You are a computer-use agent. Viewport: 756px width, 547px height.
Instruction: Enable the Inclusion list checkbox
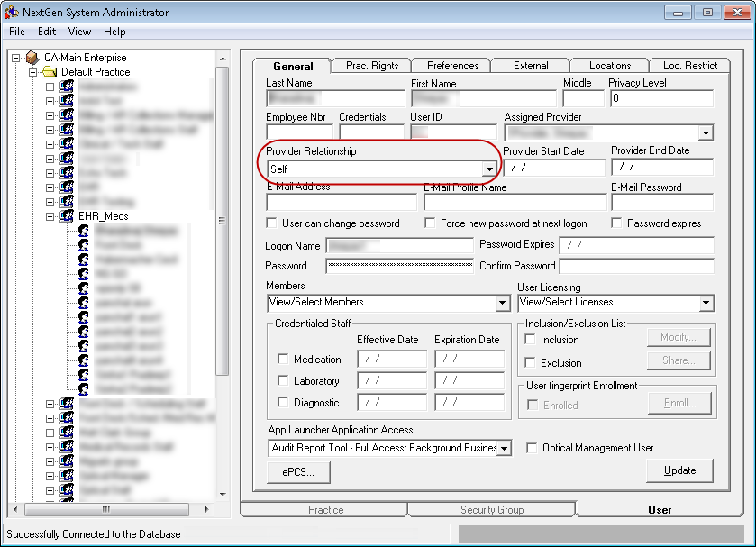tap(531, 339)
